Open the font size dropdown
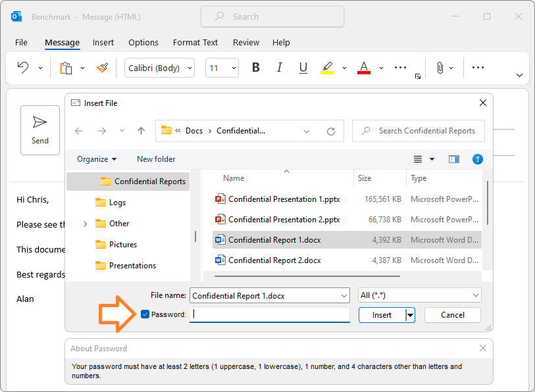The width and height of the screenshot is (535, 392). coord(234,68)
